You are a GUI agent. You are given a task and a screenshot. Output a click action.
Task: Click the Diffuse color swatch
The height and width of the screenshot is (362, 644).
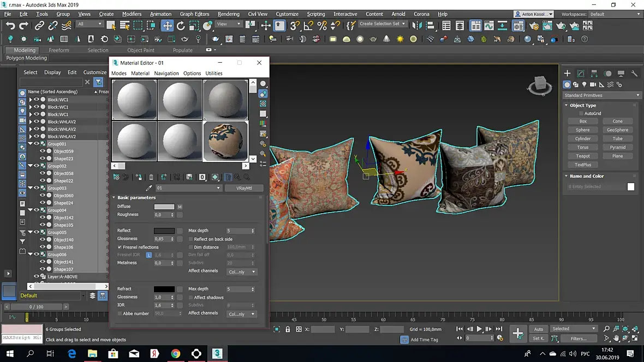pyautogui.click(x=164, y=207)
